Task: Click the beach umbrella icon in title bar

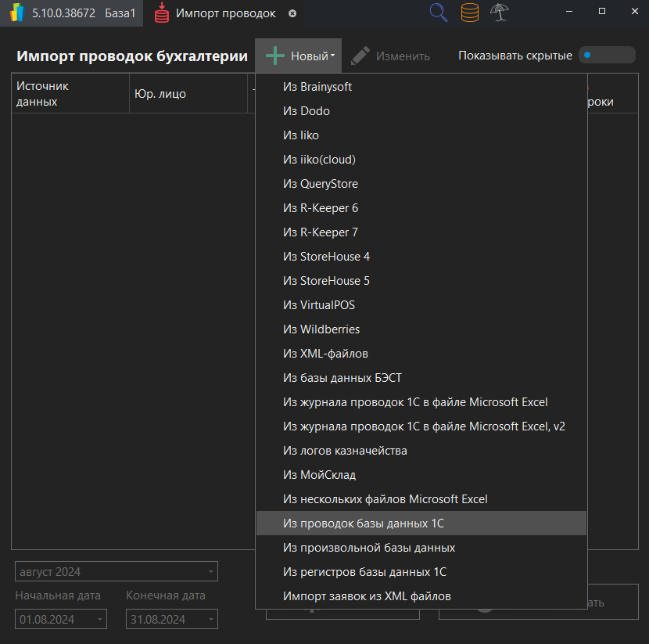Action: pos(499,13)
